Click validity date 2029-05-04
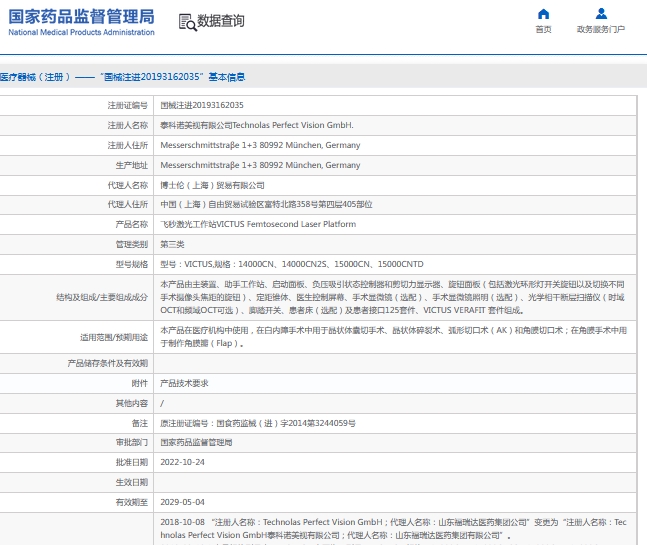The image size is (647, 545). pos(182,502)
